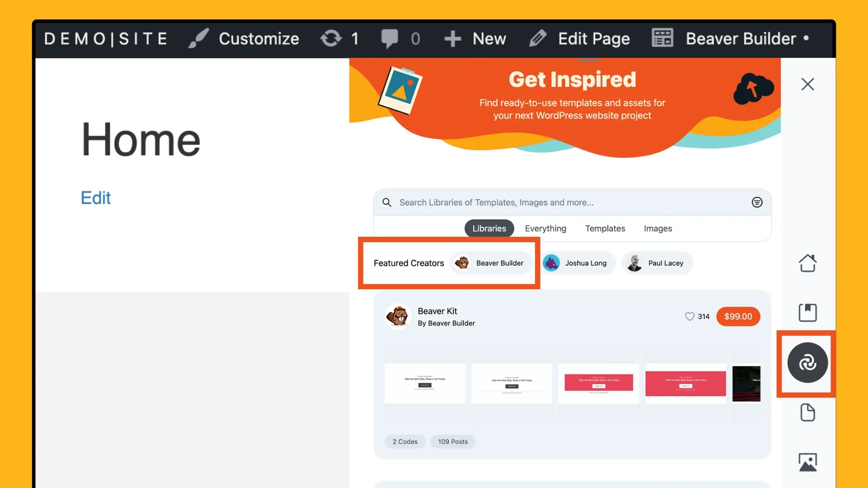The image size is (868, 488).
Task: Switch to the Everything tab
Action: [x=546, y=228]
